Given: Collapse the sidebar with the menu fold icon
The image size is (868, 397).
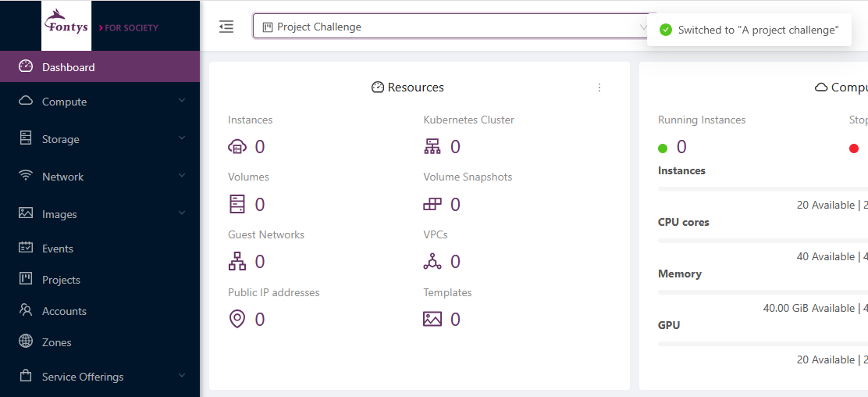Looking at the screenshot, I should click(226, 27).
